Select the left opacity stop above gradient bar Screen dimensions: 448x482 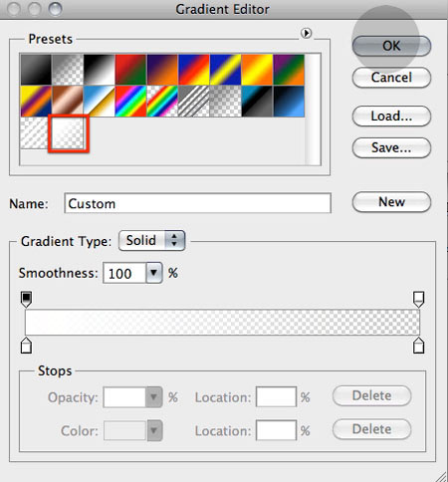[x=26, y=299]
